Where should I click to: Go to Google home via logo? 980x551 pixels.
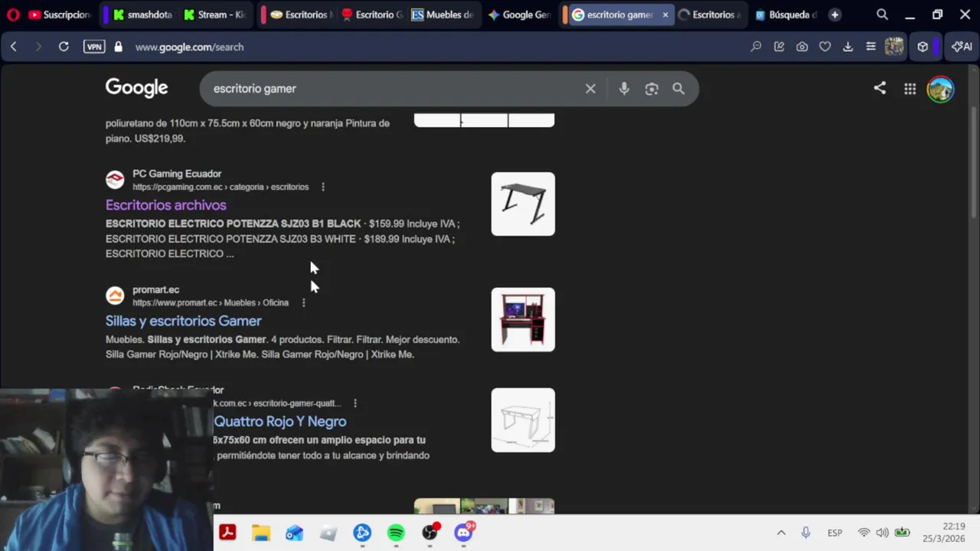pos(136,88)
